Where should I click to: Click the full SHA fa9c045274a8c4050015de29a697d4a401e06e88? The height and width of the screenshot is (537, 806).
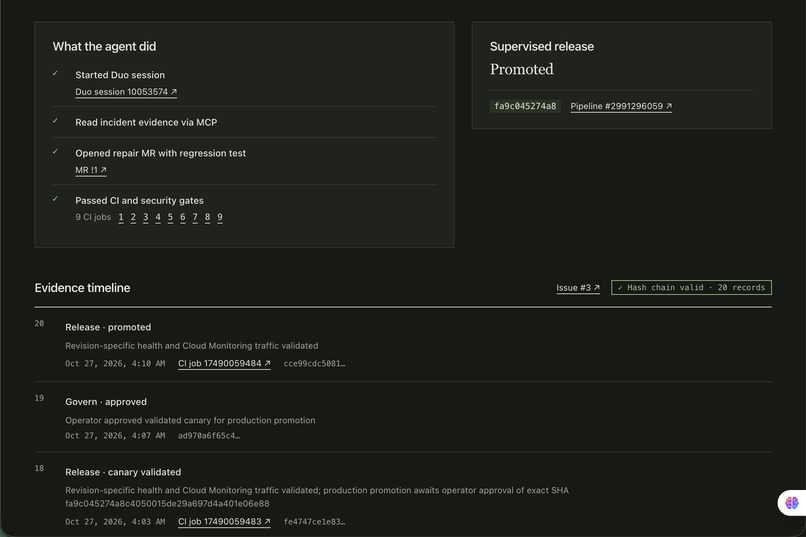(x=167, y=504)
